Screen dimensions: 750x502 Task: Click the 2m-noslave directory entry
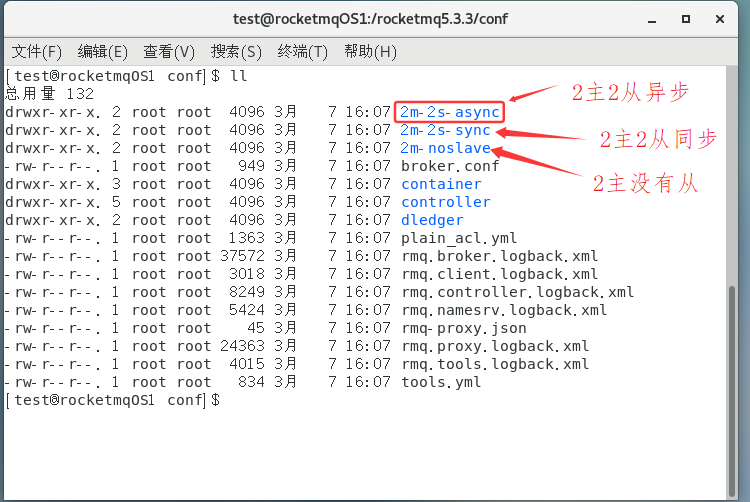(x=445, y=148)
